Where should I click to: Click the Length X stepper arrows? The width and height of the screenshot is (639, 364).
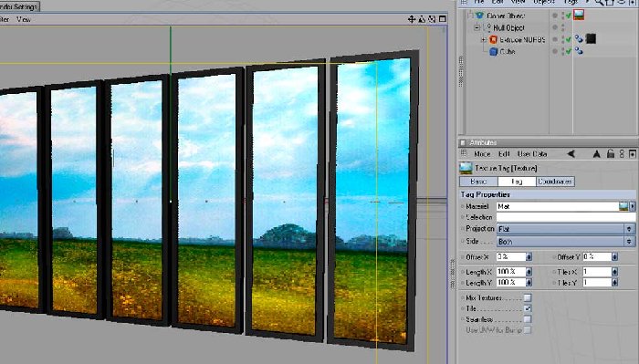pyautogui.click(x=529, y=272)
